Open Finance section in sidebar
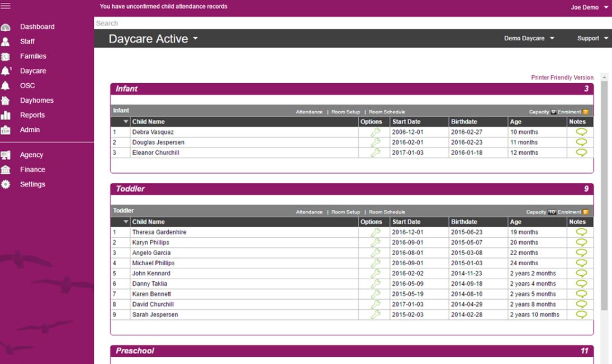 click(32, 170)
